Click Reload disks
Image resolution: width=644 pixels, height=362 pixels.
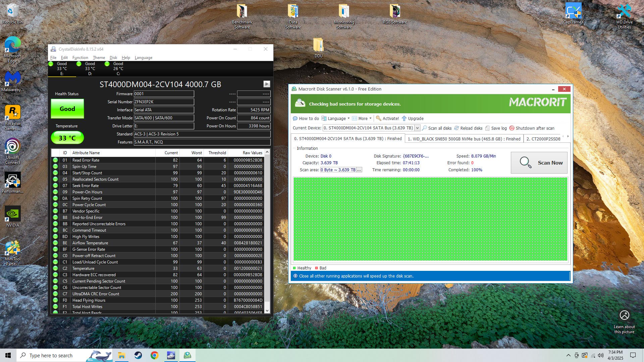pyautogui.click(x=468, y=128)
